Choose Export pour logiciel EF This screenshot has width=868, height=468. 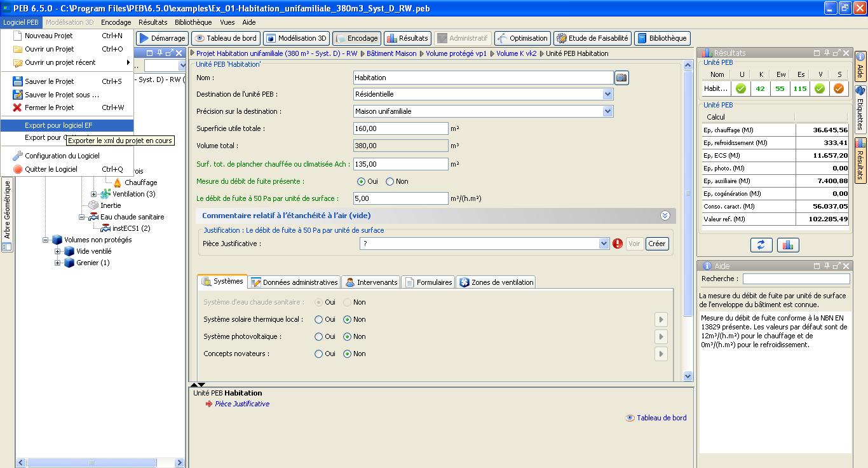[x=67, y=125]
